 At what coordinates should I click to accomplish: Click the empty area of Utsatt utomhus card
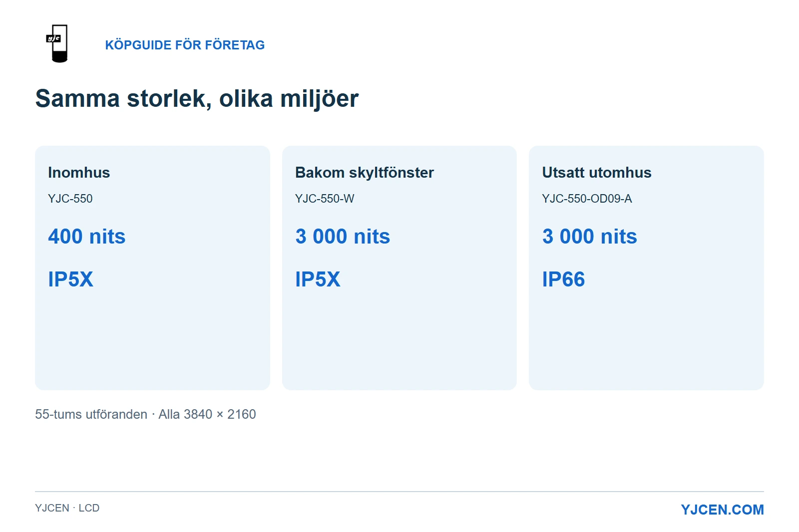pos(646,339)
